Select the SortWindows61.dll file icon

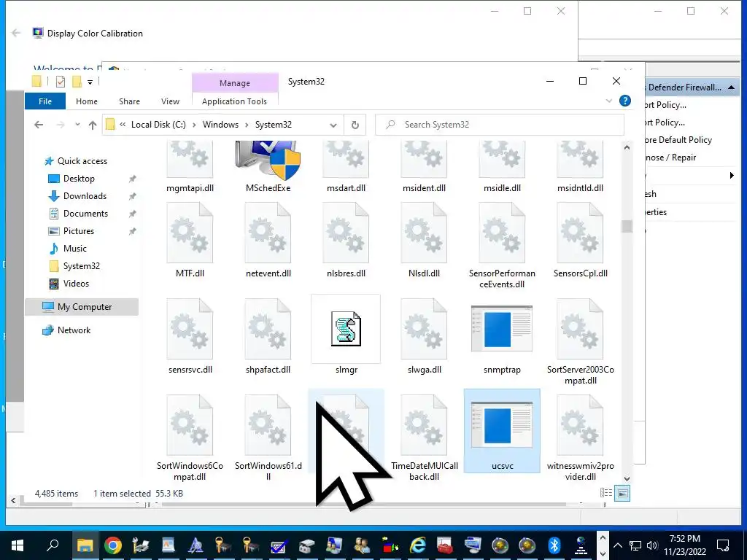(268, 425)
